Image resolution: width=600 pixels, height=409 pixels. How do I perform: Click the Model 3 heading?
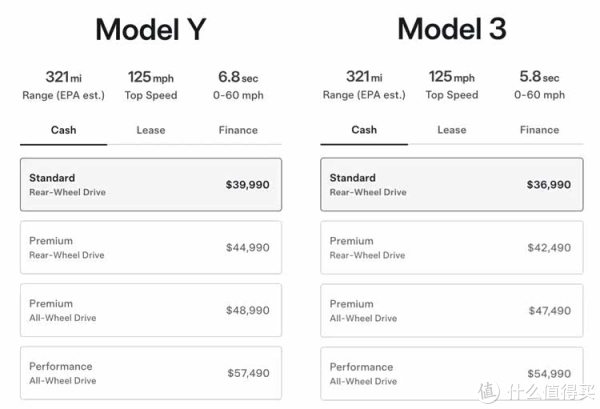coord(452,30)
